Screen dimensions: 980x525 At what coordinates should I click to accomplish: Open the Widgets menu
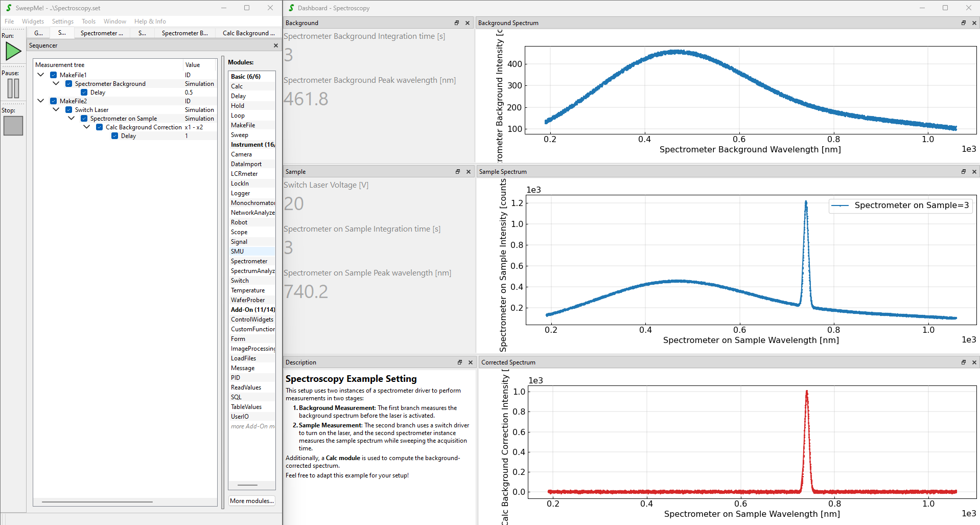[x=33, y=21]
